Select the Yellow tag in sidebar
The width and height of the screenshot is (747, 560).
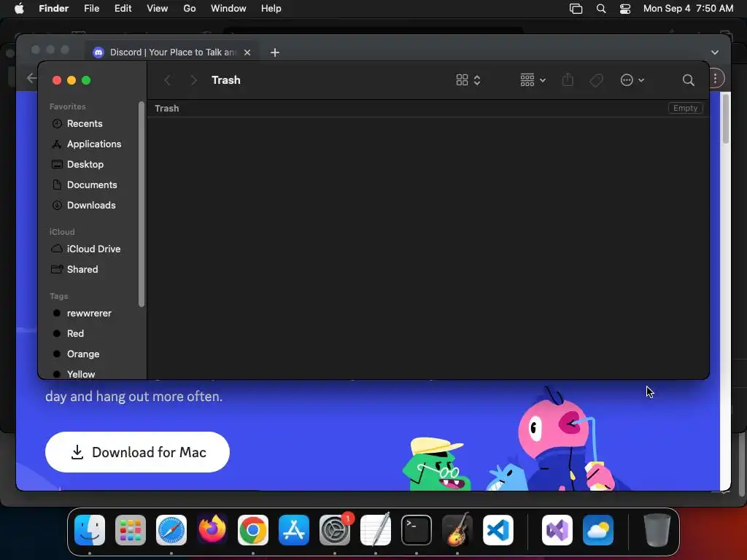(74, 374)
